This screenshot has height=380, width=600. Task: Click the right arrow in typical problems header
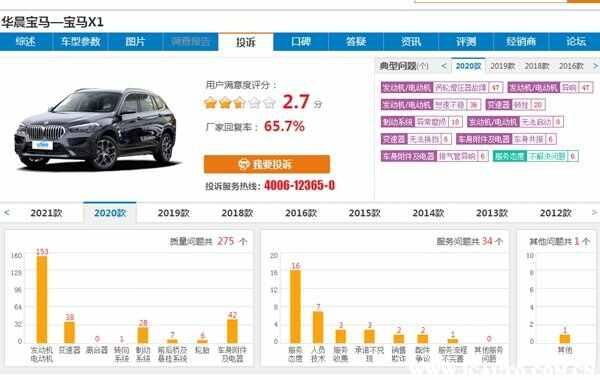pos(595,66)
